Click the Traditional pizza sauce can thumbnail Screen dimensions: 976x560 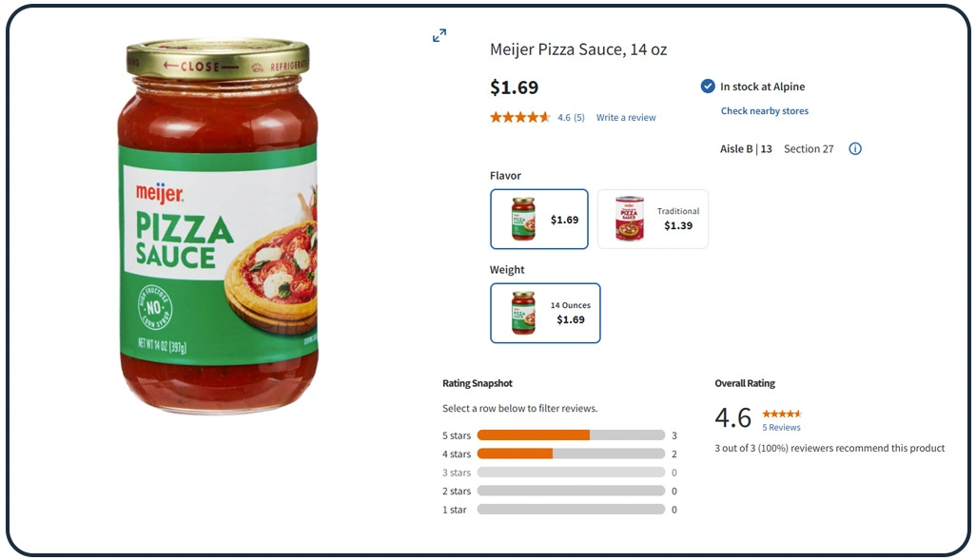pyautogui.click(x=629, y=219)
